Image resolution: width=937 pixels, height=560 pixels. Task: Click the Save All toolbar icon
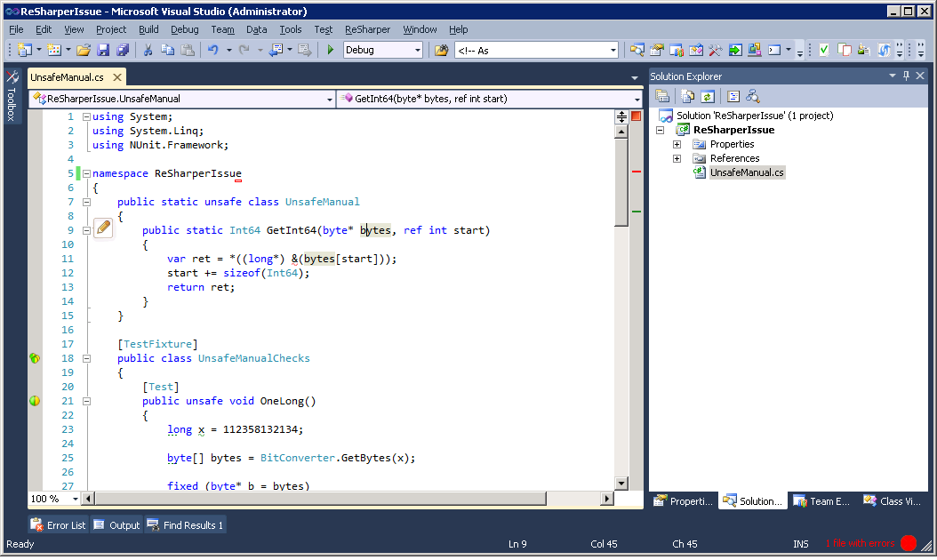[x=123, y=50]
